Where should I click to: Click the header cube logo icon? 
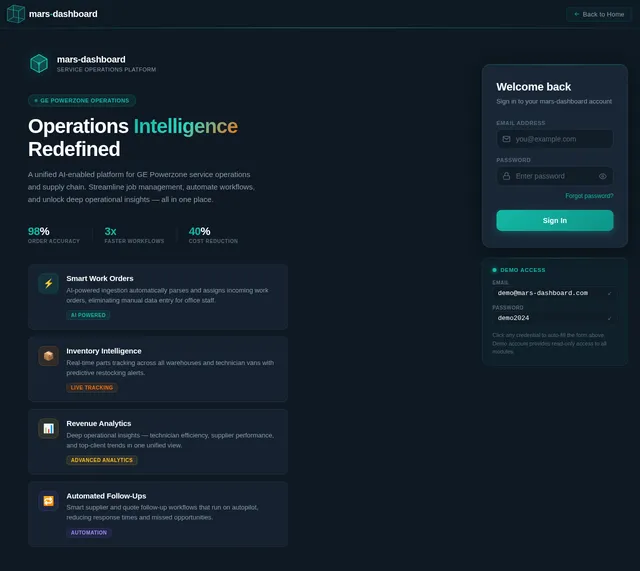click(x=16, y=14)
